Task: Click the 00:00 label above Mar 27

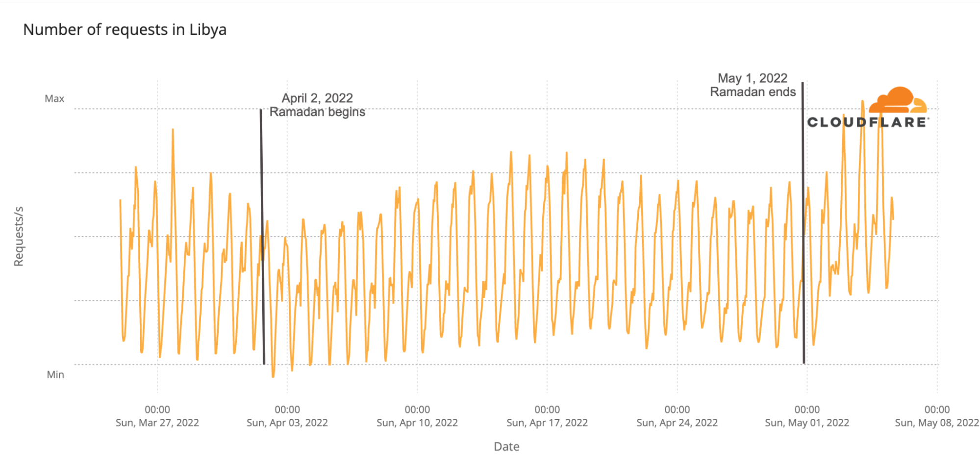Action: click(x=157, y=410)
